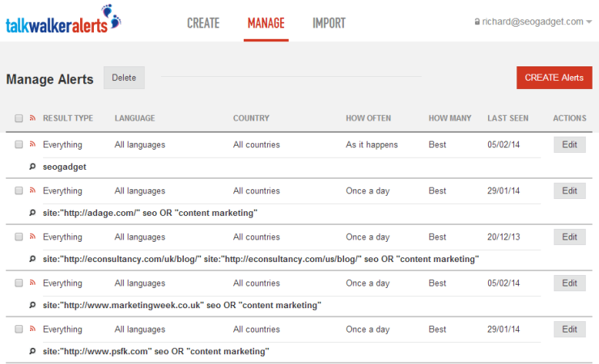The height and width of the screenshot is (364, 599).
Task: Check the econsultancy alert checkbox
Action: tap(19, 236)
